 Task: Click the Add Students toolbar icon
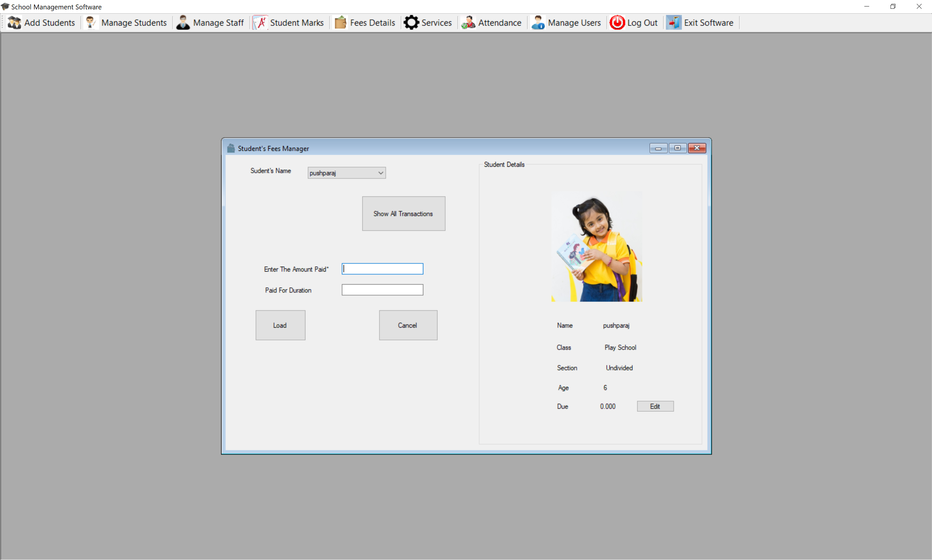click(x=14, y=23)
